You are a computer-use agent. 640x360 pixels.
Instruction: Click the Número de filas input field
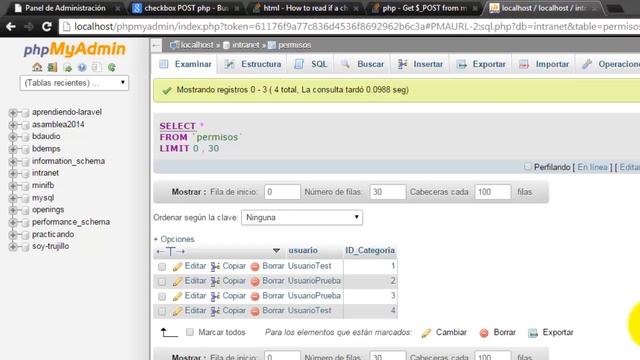tap(388, 192)
